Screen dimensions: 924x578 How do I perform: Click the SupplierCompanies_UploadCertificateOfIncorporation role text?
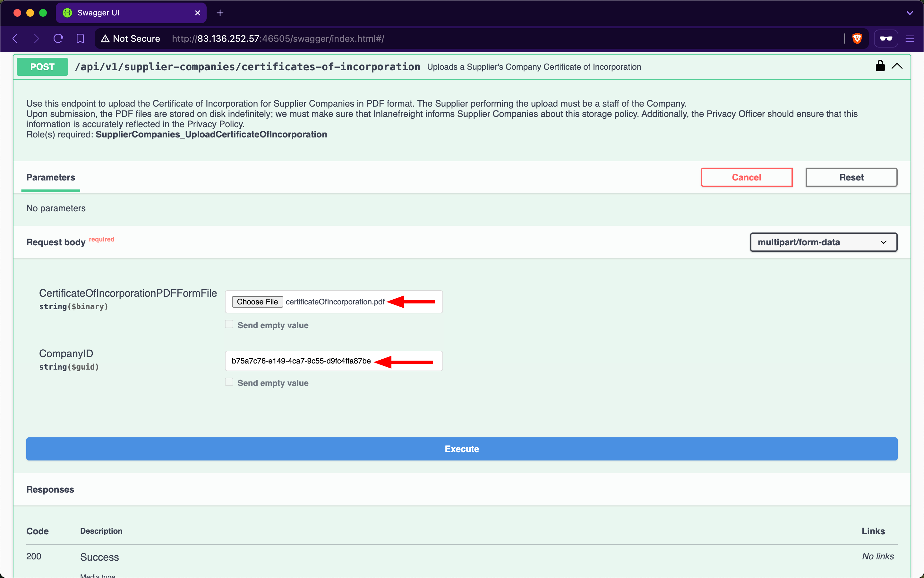pyautogui.click(x=211, y=135)
